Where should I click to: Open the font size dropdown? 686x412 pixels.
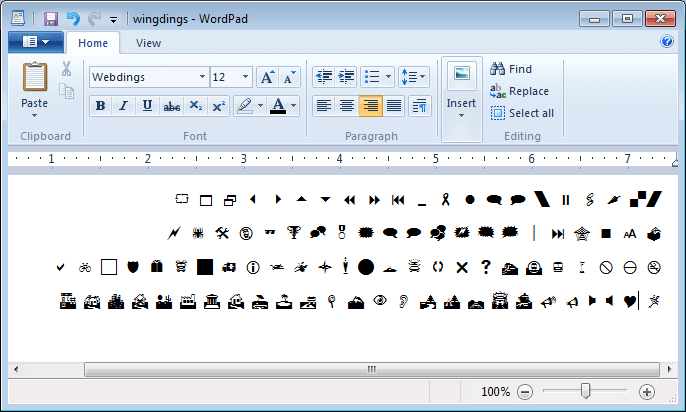pyautogui.click(x=245, y=77)
